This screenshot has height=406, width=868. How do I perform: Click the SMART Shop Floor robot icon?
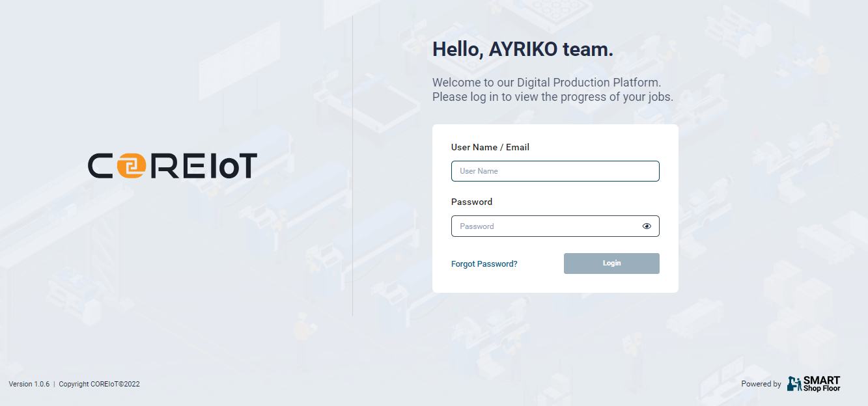point(794,384)
